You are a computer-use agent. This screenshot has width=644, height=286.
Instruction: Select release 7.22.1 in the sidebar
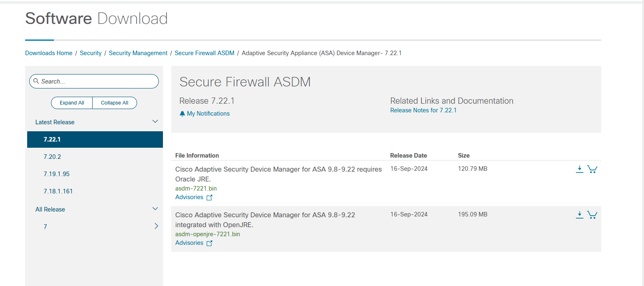(x=95, y=140)
